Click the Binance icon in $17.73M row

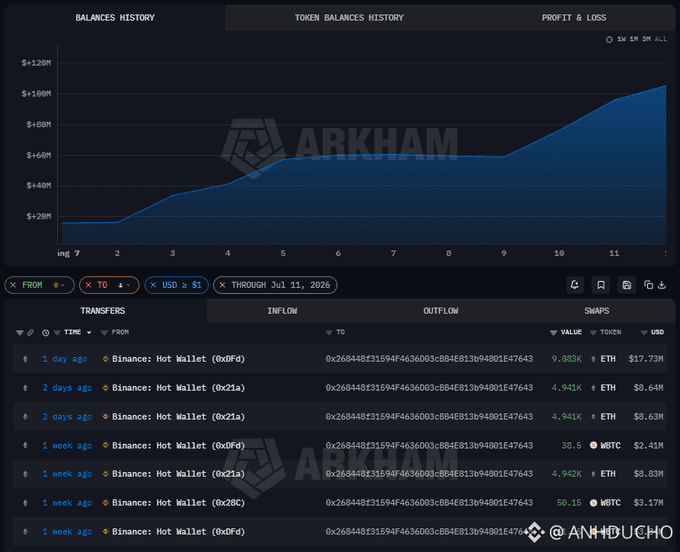click(105, 359)
